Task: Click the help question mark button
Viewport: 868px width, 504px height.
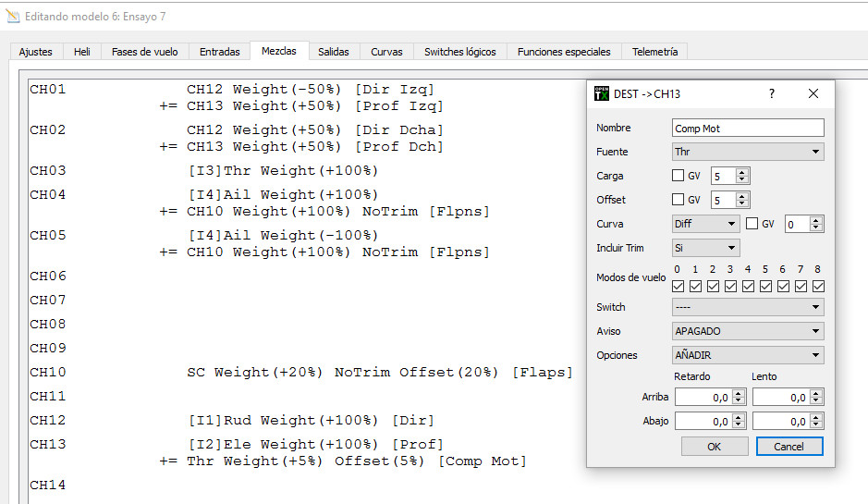Action: pyautogui.click(x=772, y=93)
